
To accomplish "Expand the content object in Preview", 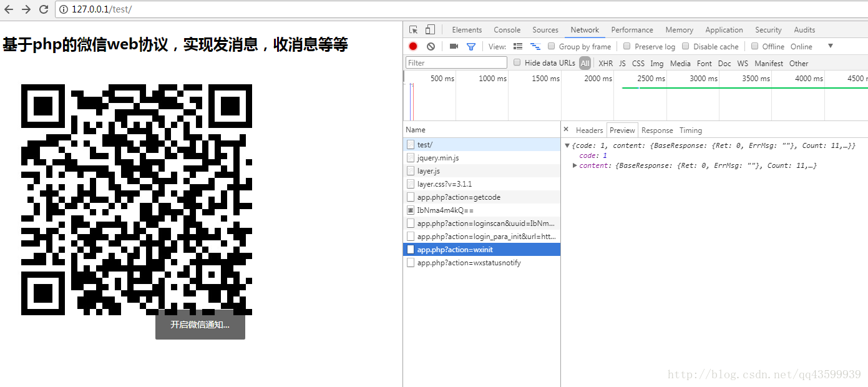I will pos(575,165).
